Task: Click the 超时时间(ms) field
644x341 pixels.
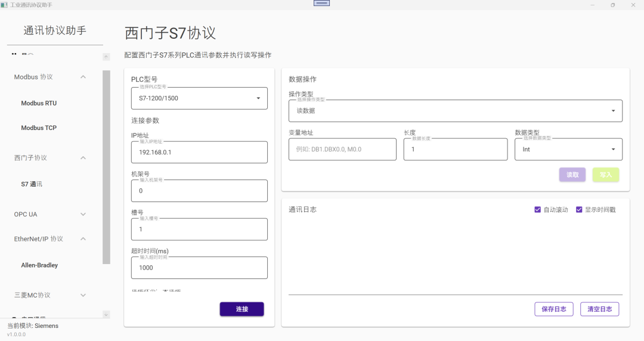Action: [199, 268]
